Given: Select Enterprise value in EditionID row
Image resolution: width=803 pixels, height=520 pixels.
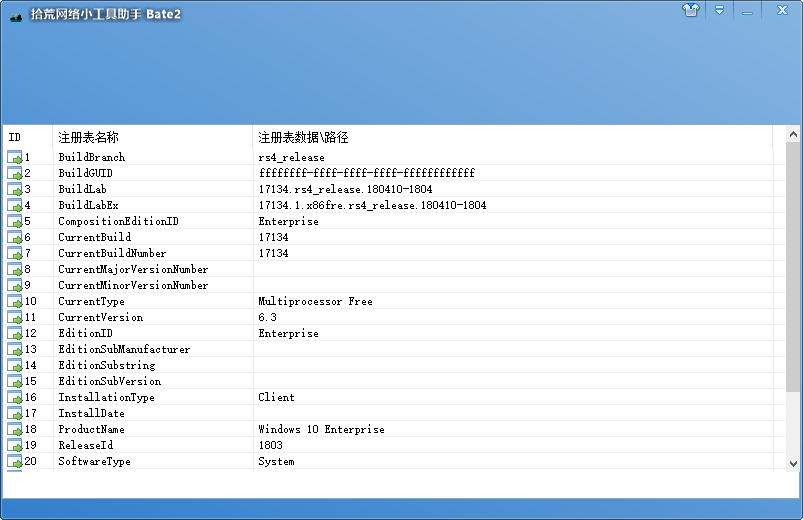Looking at the screenshot, I should tap(288, 334).
